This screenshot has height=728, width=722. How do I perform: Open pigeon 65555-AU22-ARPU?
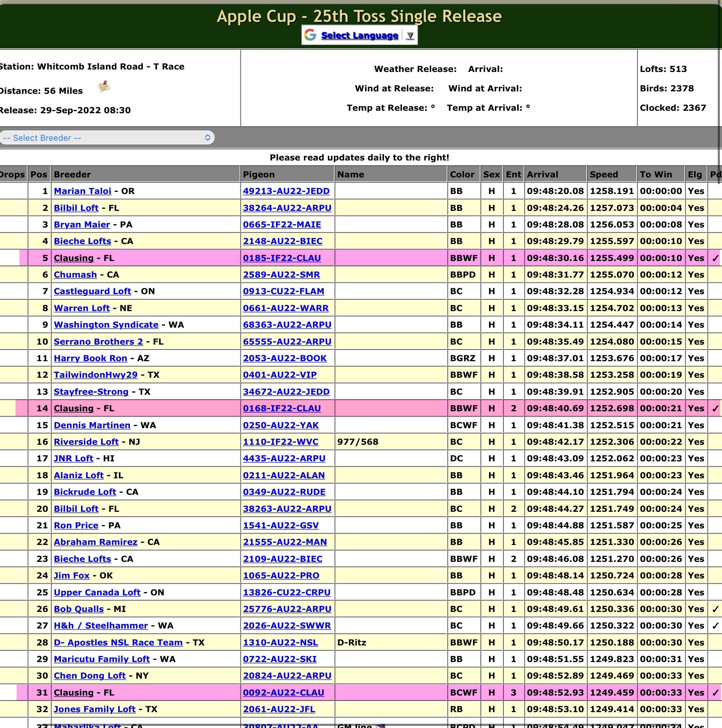coord(287,342)
